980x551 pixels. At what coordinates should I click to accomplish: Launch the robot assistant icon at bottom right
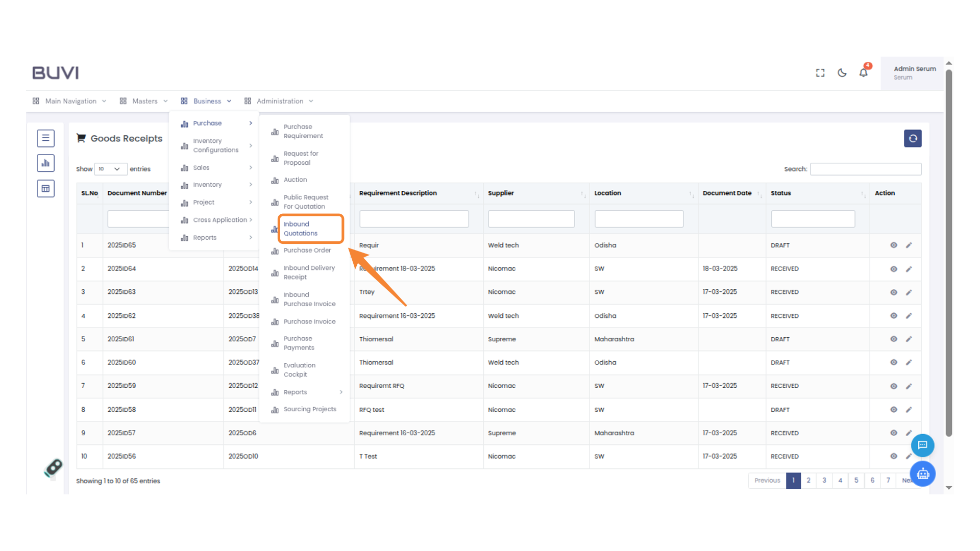click(x=922, y=473)
